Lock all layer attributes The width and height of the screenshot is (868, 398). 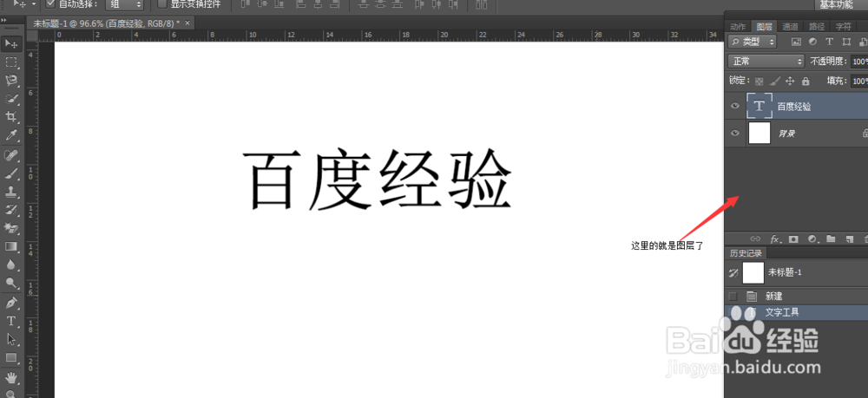click(x=806, y=81)
